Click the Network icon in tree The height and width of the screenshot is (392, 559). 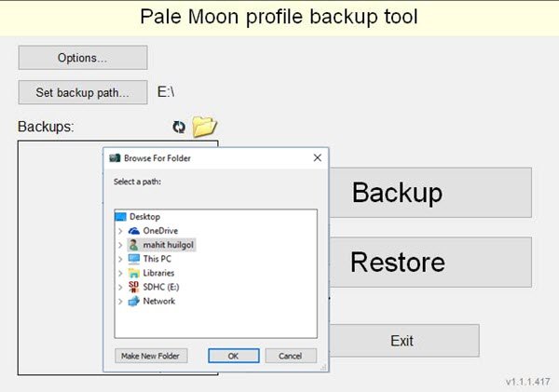tap(134, 301)
